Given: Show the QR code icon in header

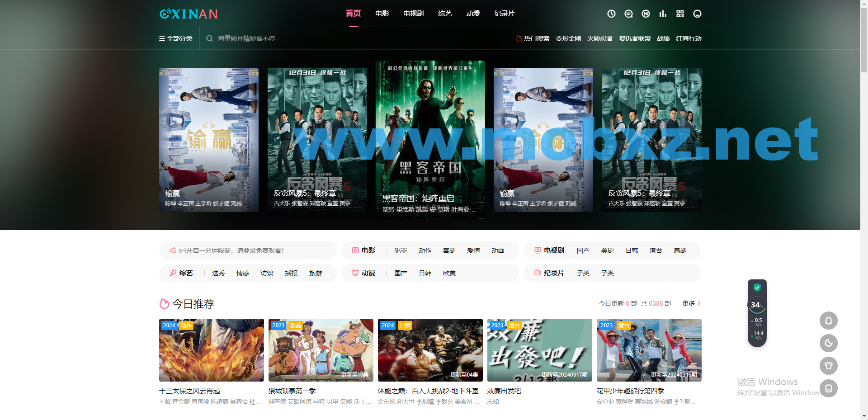Looking at the screenshot, I should [x=680, y=14].
